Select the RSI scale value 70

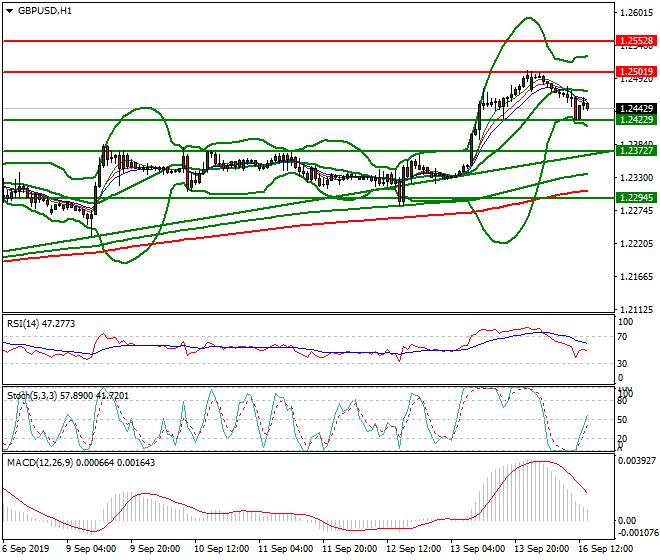coord(622,337)
